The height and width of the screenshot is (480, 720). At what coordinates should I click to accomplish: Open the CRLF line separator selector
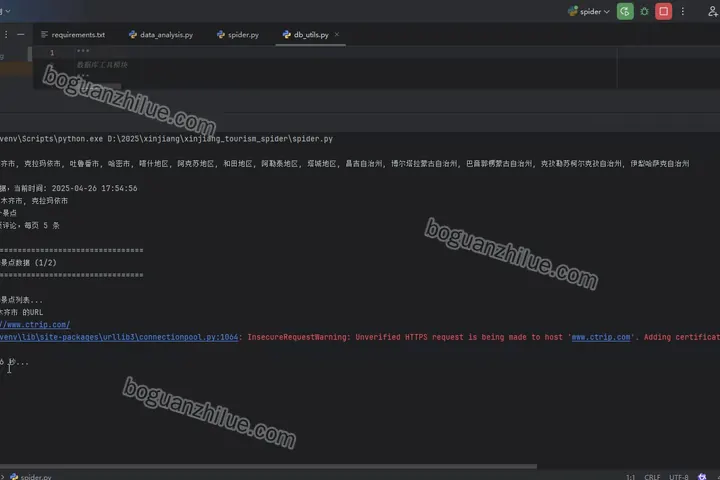click(x=652, y=477)
